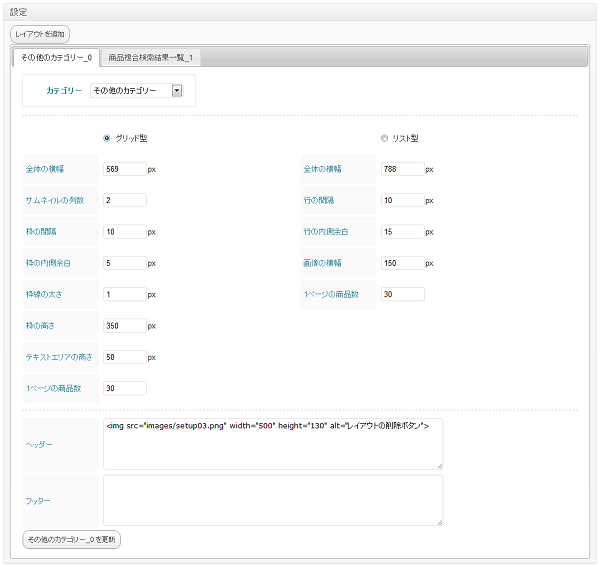Click the 行の内側余白 label
600x567 pixels.
click(x=326, y=232)
